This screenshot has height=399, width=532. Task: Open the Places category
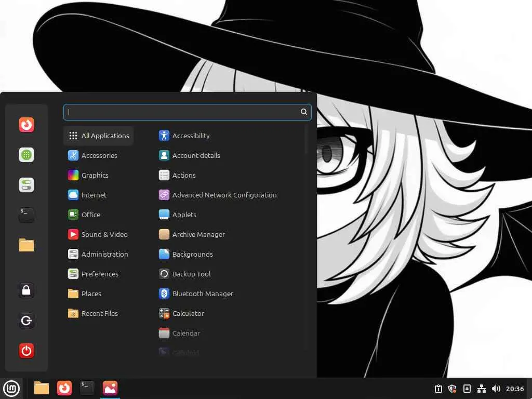98,294
